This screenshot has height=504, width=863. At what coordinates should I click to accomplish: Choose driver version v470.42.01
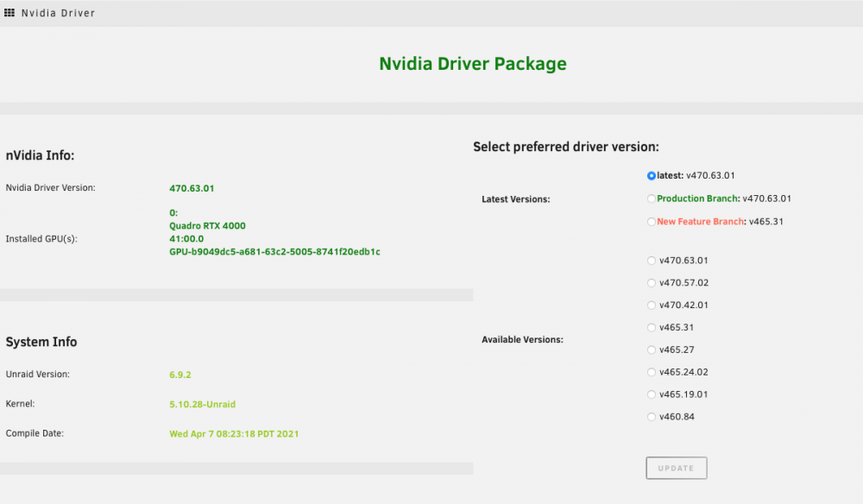(651, 306)
